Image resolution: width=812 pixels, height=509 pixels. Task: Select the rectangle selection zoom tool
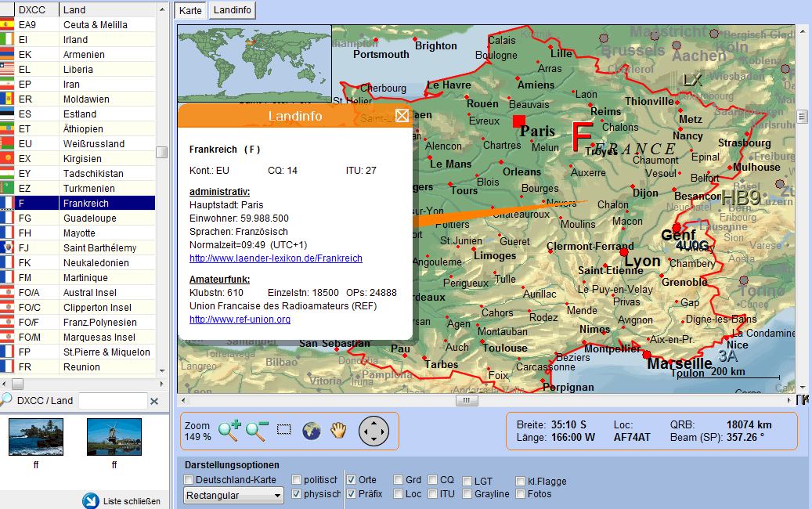click(x=284, y=430)
